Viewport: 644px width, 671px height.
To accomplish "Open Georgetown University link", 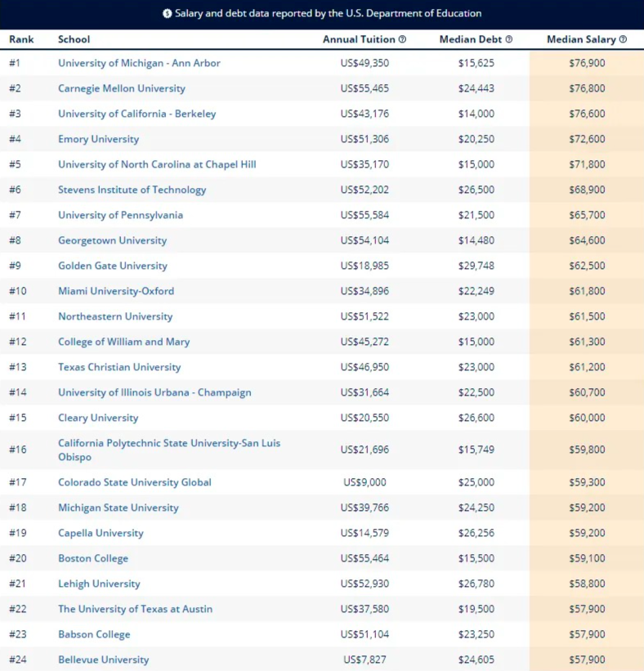I will 112,240.
